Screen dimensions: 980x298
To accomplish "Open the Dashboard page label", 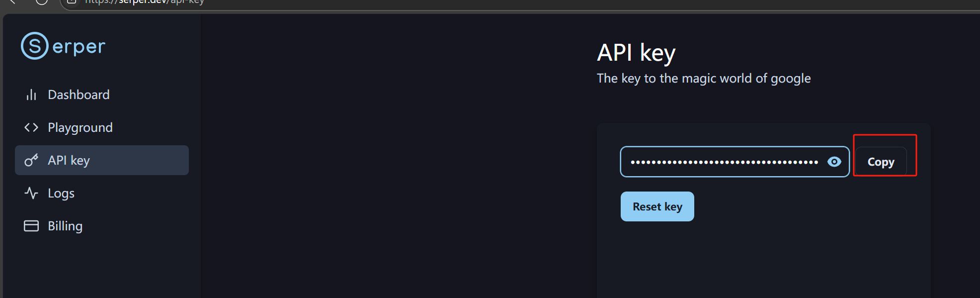I will 79,95.
